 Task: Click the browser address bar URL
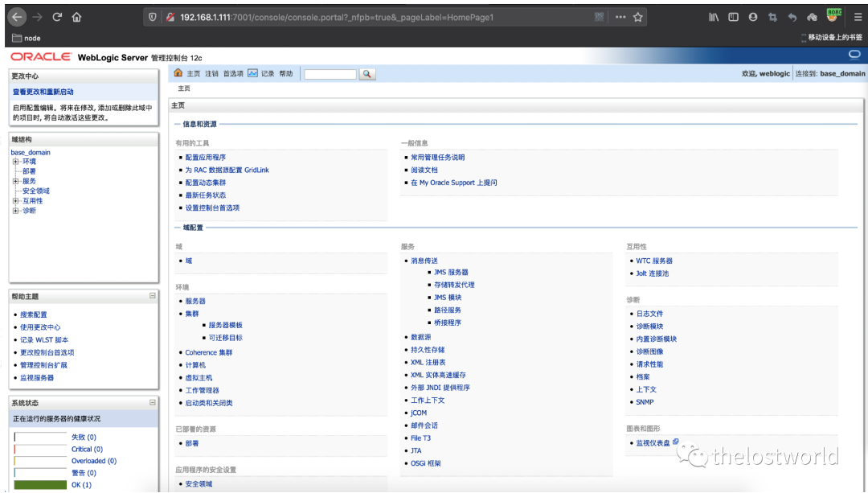[x=337, y=17]
